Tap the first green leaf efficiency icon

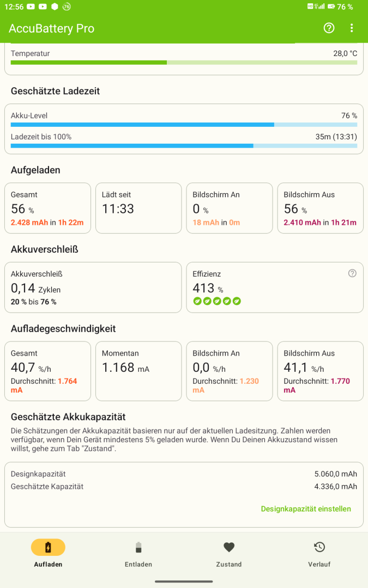[197, 301]
